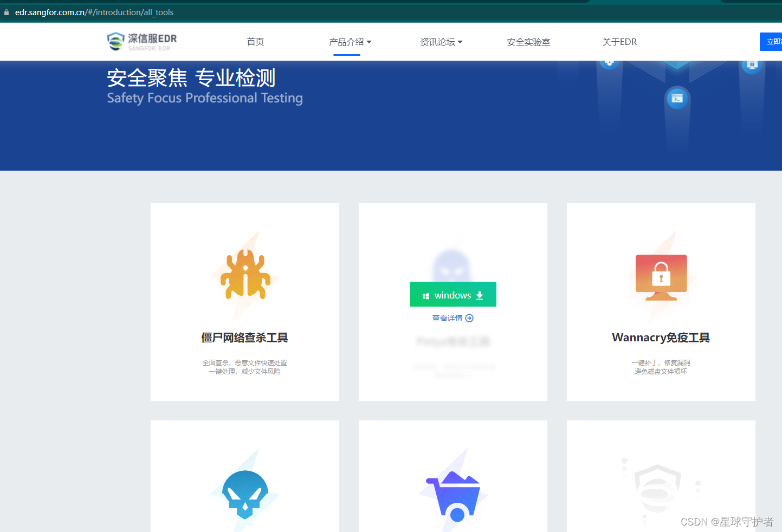
Task: Click the green windows download button
Action: [x=453, y=294]
